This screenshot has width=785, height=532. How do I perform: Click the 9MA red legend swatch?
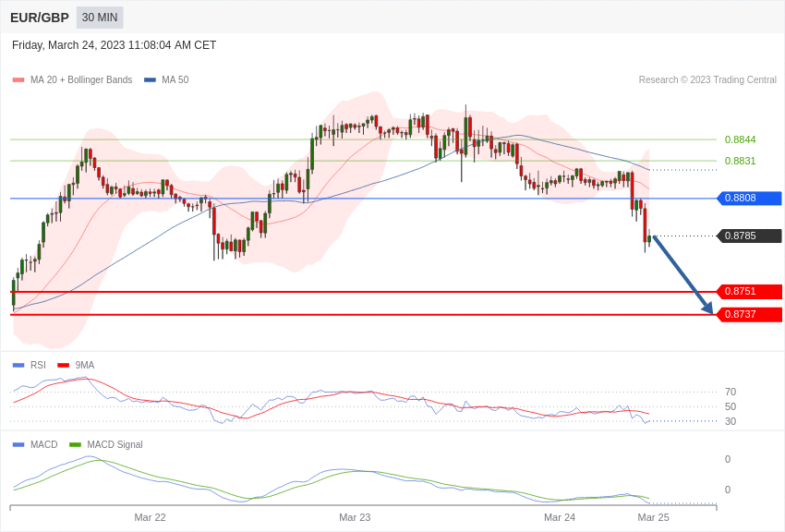(64, 366)
